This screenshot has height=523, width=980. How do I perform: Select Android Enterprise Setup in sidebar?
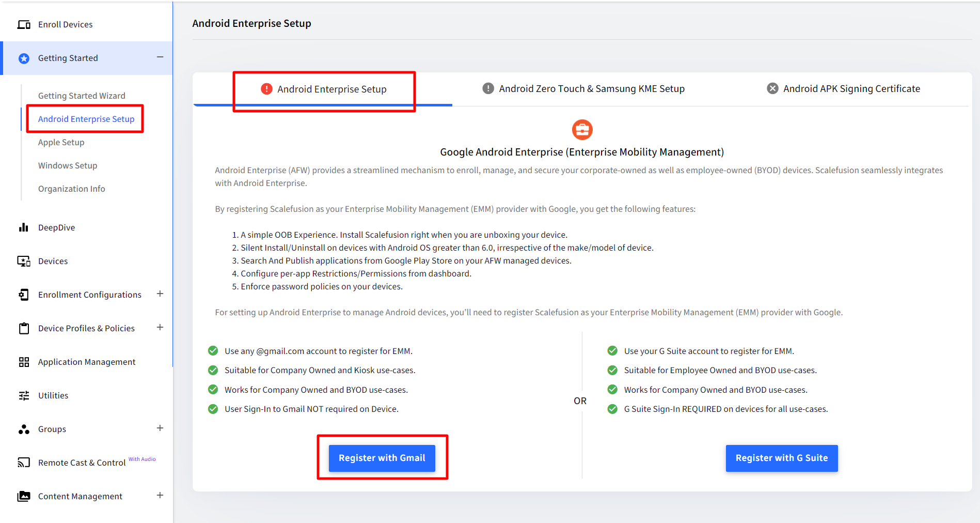click(x=86, y=119)
